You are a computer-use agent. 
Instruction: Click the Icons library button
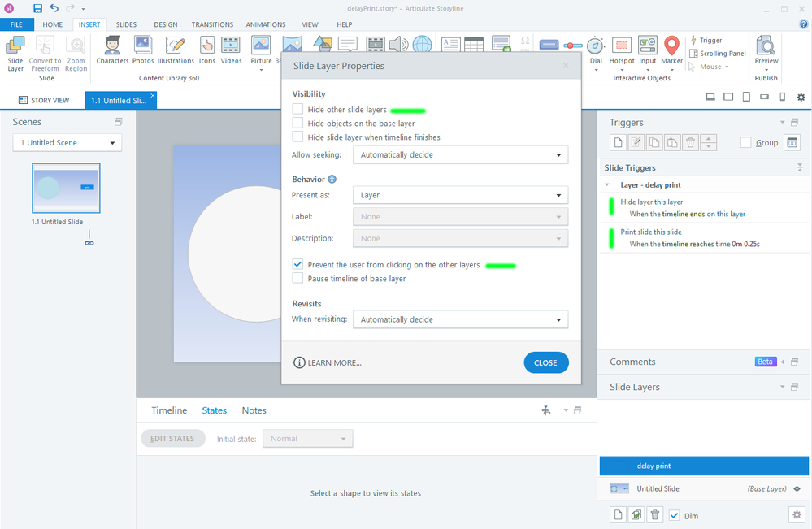tap(206, 50)
